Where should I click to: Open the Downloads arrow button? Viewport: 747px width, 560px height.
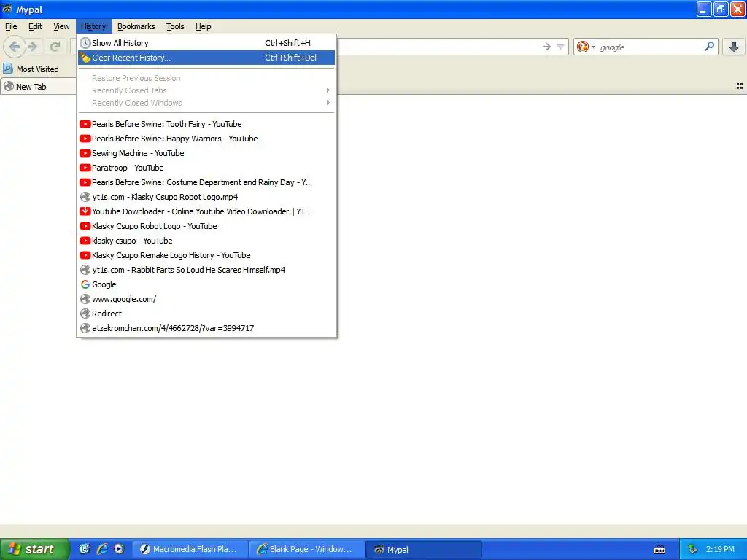[x=734, y=47]
